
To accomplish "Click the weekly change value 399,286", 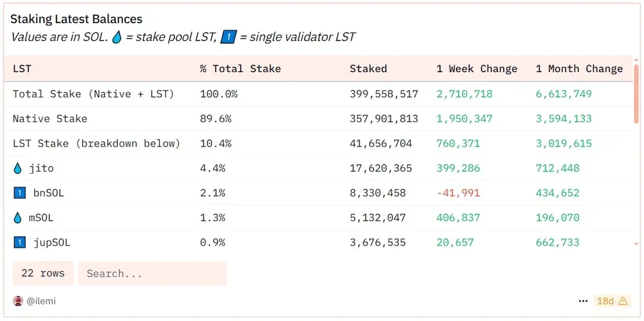I will [x=459, y=169].
